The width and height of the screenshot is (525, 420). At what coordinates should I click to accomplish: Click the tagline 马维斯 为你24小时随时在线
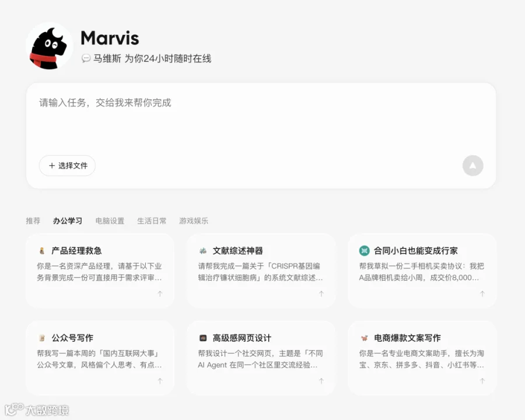point(152,58)
